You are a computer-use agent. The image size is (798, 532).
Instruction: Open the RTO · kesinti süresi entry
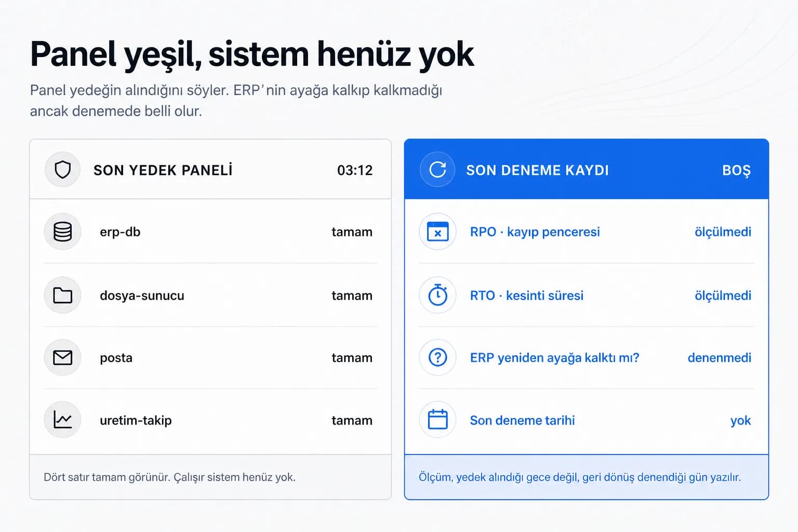pyautogui.click(x=526, y=295)
